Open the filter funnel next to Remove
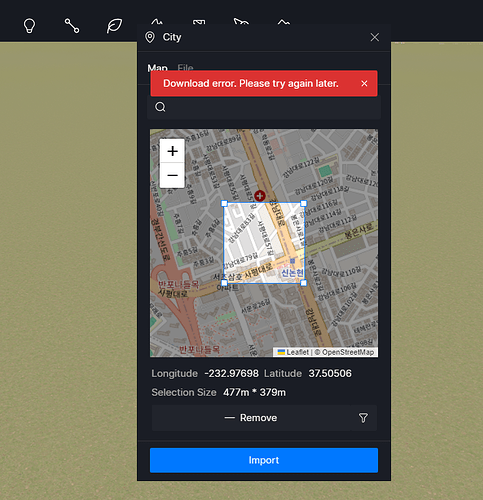The height and width of the screenshot is (500, 483). point(364,418)
